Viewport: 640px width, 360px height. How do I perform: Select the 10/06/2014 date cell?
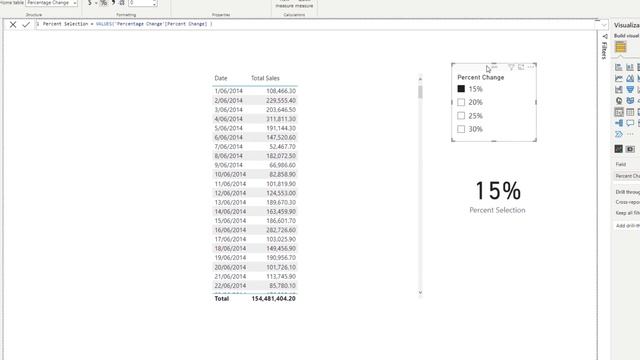pos(230,174)
